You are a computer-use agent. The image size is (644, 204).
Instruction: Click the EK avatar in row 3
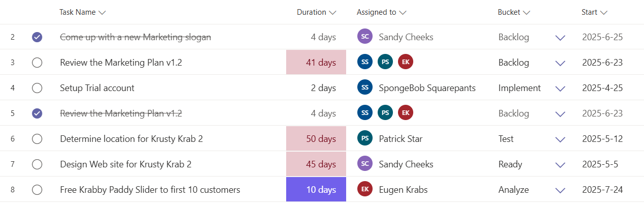(x=406, y=62)
